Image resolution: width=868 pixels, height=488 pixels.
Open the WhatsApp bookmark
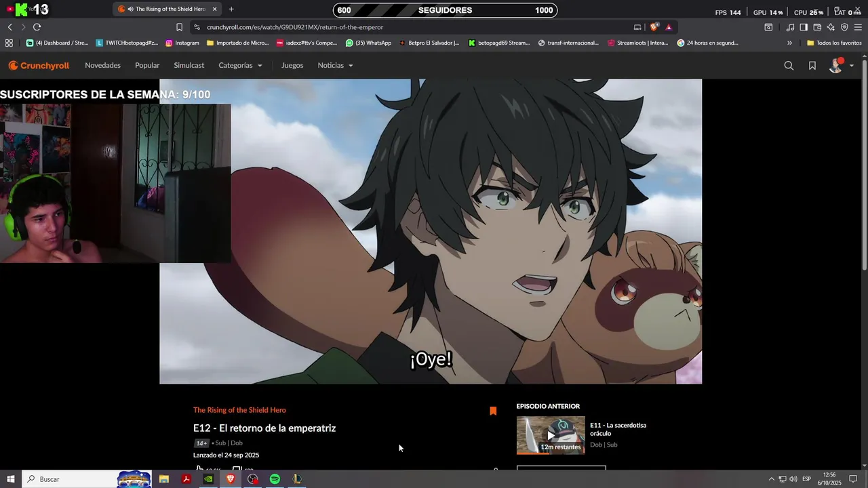368,43
